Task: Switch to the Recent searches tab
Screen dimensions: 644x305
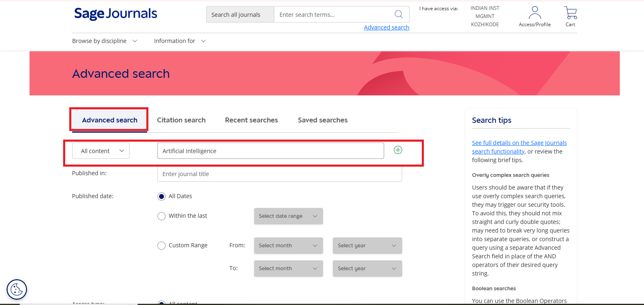Action: point(251,120)
